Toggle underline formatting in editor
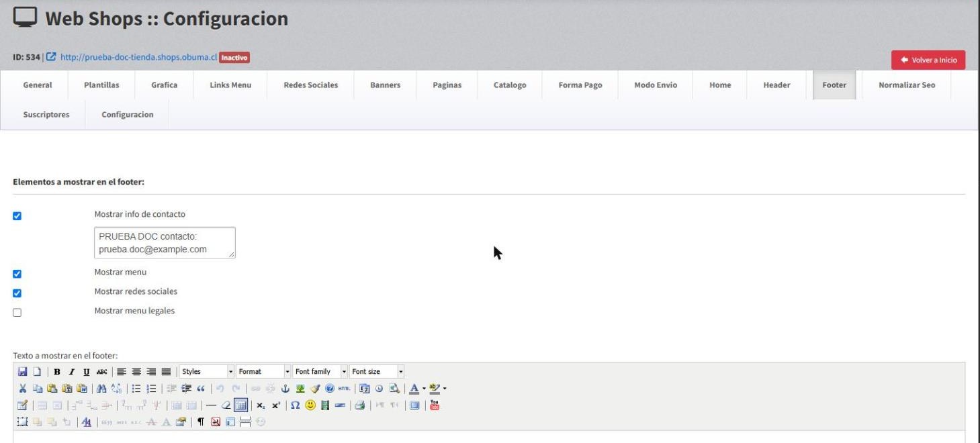The width and height of the screenshot is (980, 443). [87, 371]
